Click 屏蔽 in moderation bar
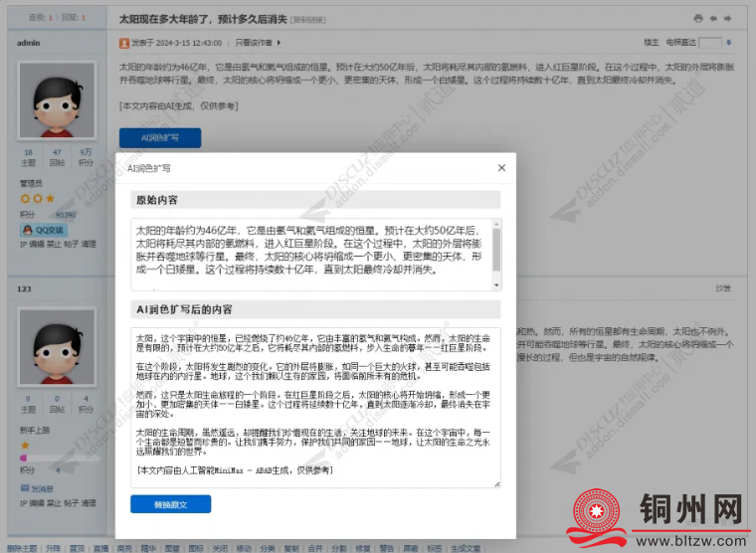This screenshot has width=756, height=553. click(x=411, y=548)
